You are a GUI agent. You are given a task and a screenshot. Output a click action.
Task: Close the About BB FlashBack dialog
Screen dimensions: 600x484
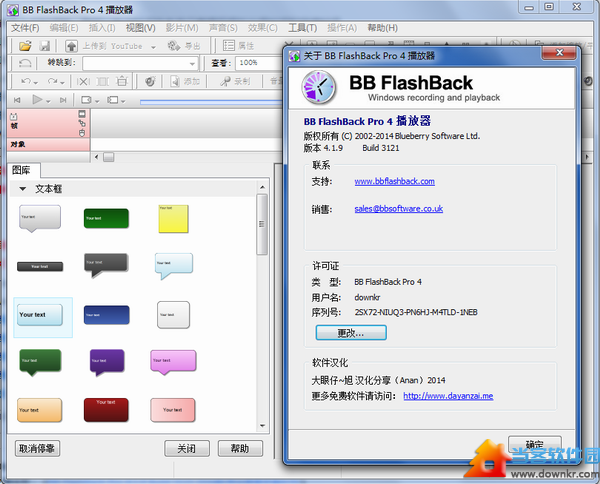559,53
